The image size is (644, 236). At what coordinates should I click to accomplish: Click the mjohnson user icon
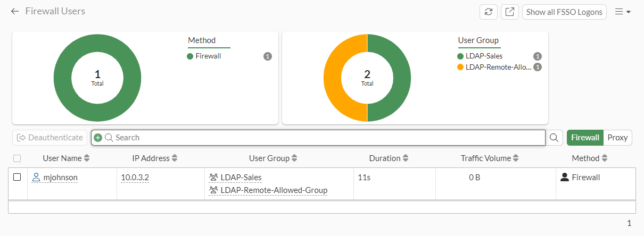(x=36, y=178)
